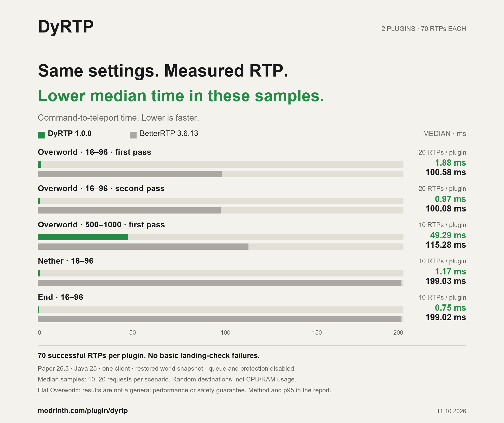
Task: Click the 115.28 ms value
Action: point(446,245)
